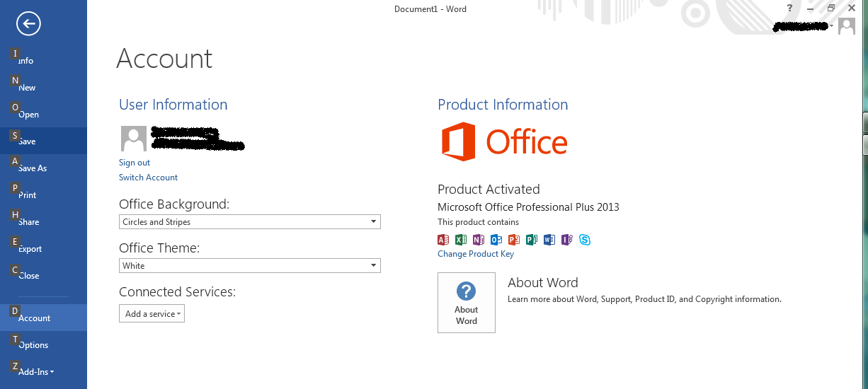Open the Info tab
Screen dimensions: 868x389
coord(43,60)
